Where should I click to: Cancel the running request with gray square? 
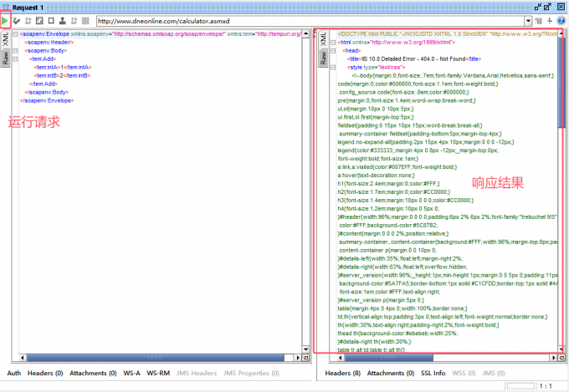point(85,21)
